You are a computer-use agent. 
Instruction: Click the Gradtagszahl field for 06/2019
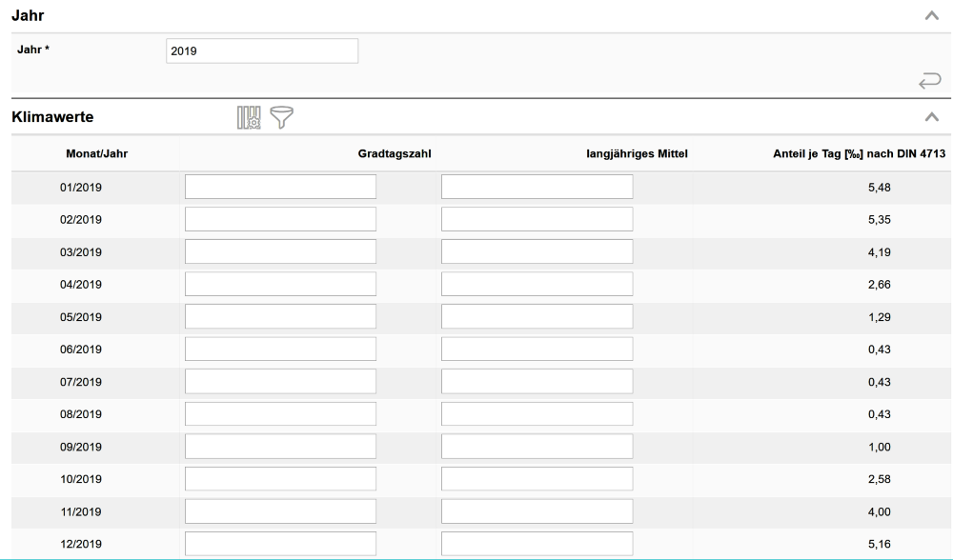click(280, 350)
